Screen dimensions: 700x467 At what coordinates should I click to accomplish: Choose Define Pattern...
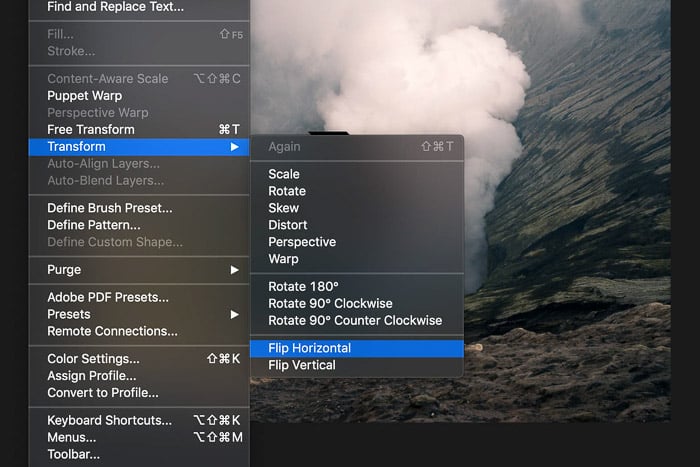(x=139, y=225)
